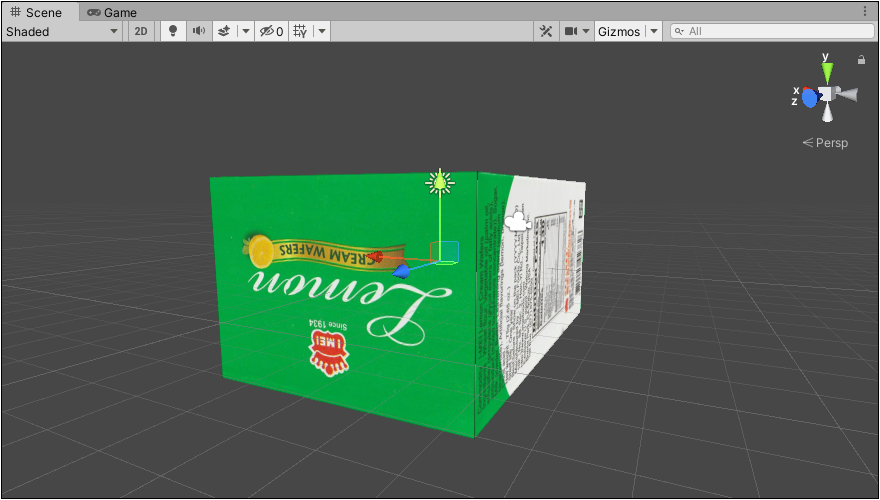
Task: Open the grid settings dropdown arrow
Action: [x=321, y=31]
